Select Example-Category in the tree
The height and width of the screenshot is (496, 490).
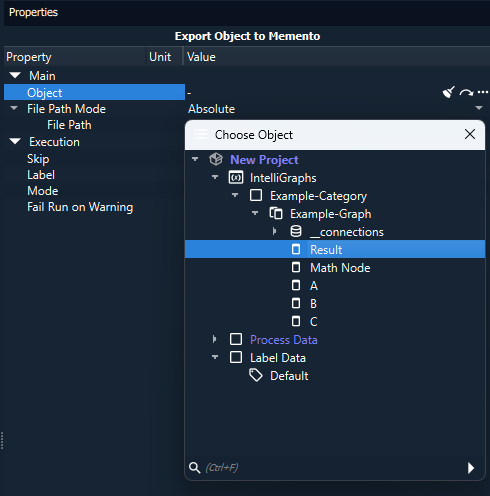[x=318, y=196]
